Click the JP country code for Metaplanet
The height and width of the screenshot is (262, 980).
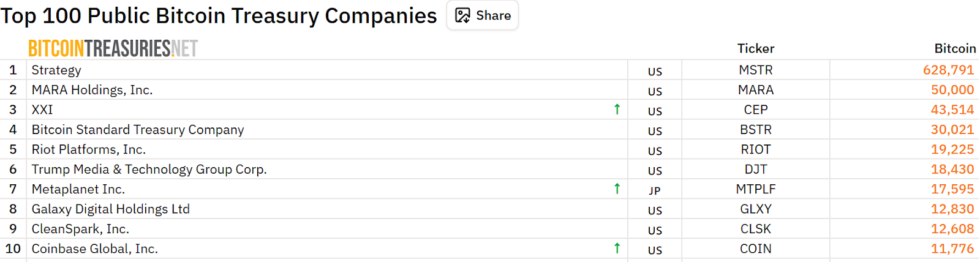click(x=655, y=190)
